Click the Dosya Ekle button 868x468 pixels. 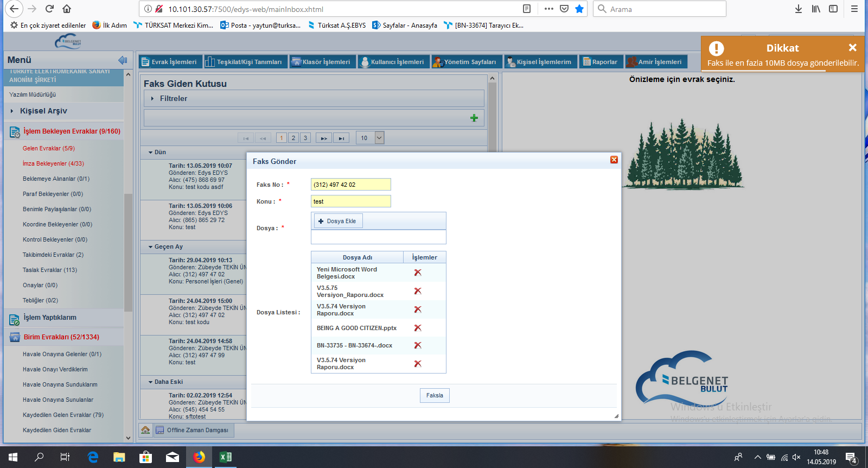point(338,221)
